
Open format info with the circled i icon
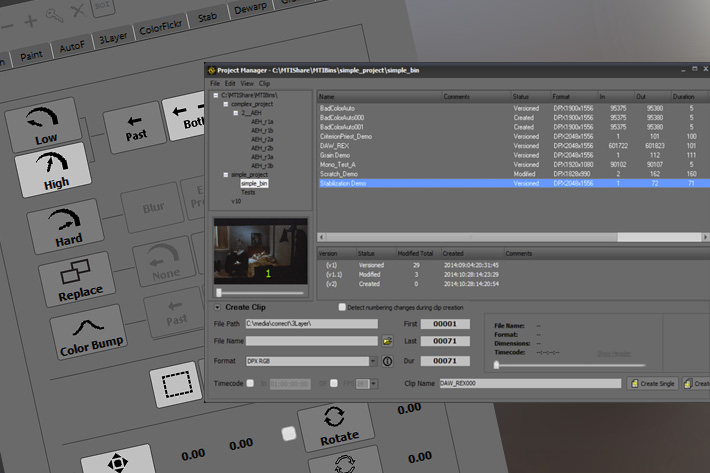click(x=387, y=361)
